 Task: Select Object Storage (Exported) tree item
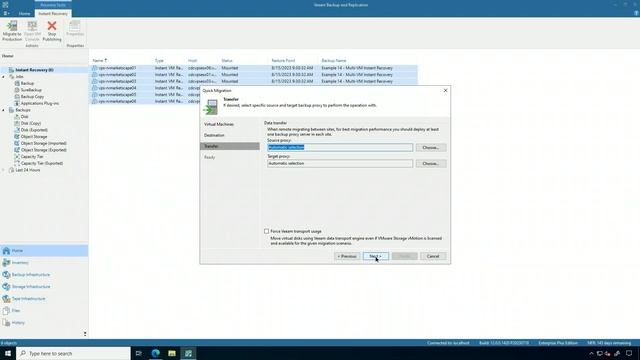(x=43, y=150)
